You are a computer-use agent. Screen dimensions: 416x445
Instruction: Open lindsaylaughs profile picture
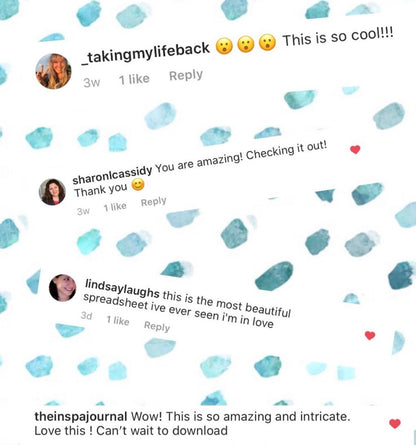(63, 288)
